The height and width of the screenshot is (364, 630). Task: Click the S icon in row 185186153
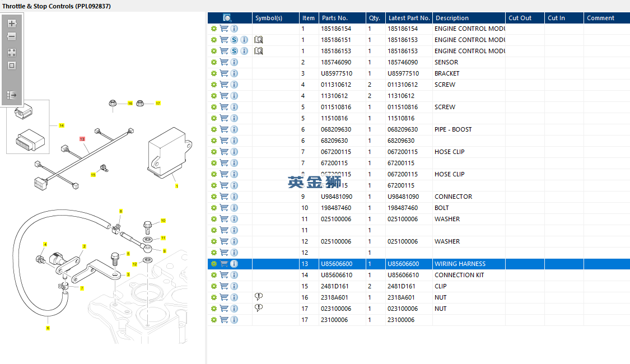234,51
